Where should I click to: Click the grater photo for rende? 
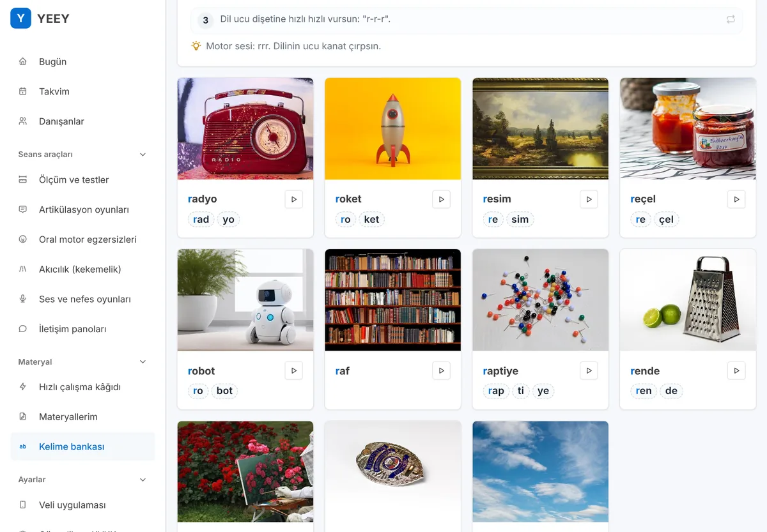[x=688, y=300]
